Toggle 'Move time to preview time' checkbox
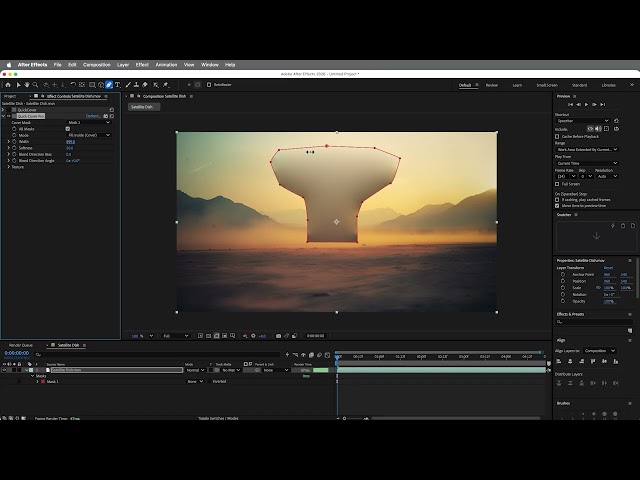 pyautogui.click(x=557, y=206)
